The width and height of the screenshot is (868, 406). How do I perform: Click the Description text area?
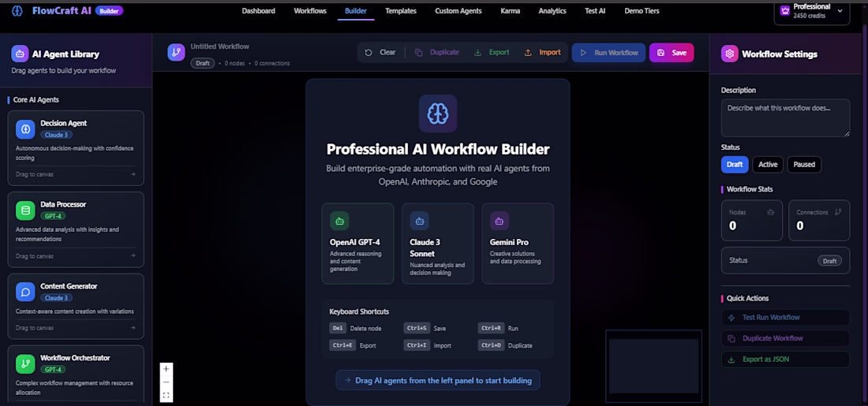tap(785, 117)
